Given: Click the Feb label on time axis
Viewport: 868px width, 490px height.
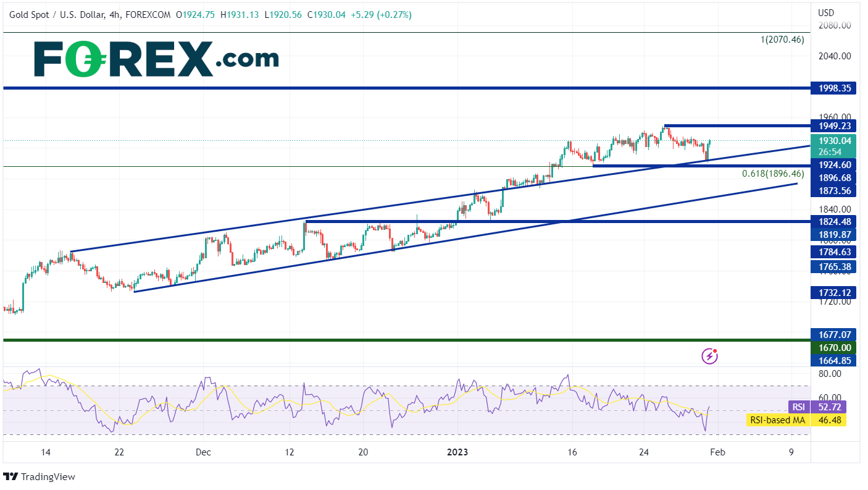Looking at the screenshot, I should [x=717, y=452].
